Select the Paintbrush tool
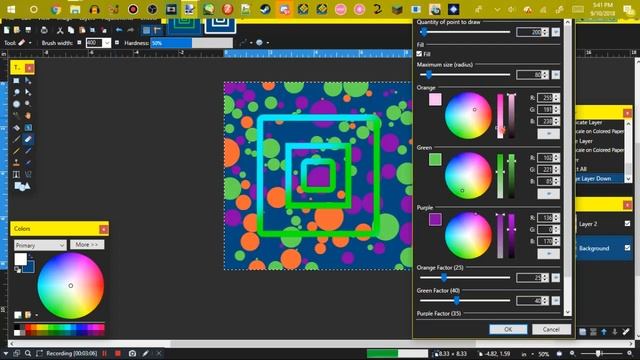Image resolution: width=640 pixels, height=360 pixels. coord(16,139)
